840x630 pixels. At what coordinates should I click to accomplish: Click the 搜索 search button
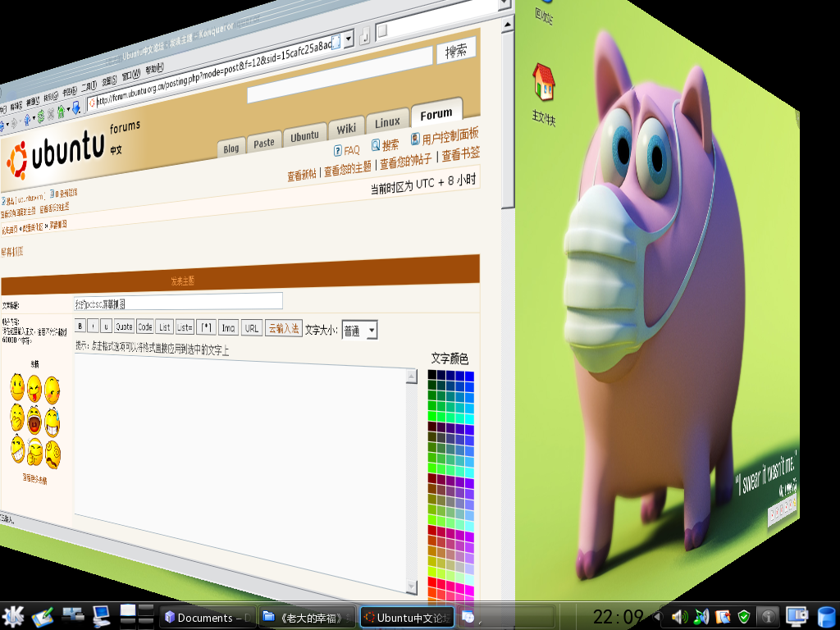coord(456,52)
